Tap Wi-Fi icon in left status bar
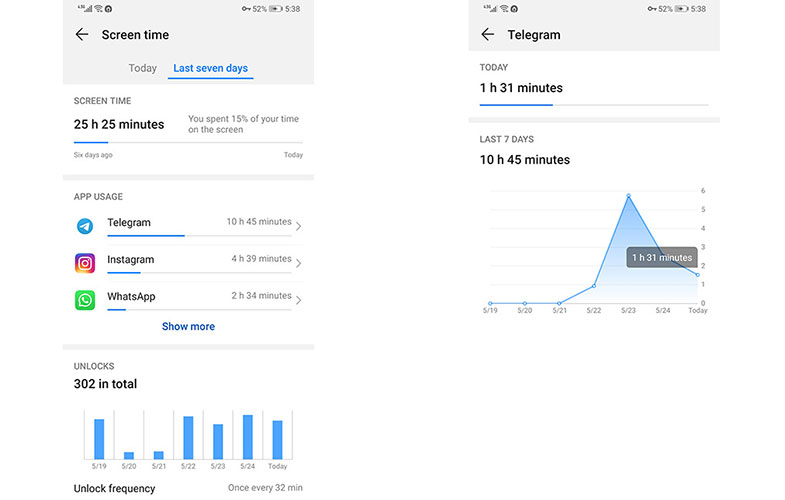 click(97, 9)
